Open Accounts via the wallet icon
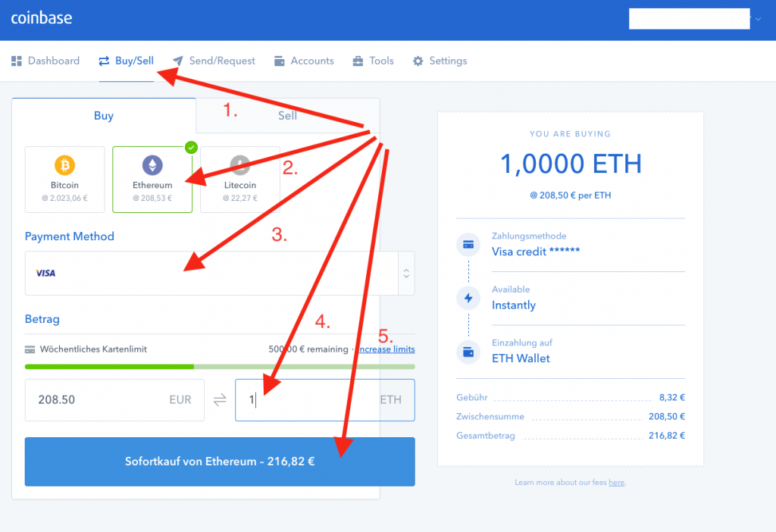 pos(280,61)
